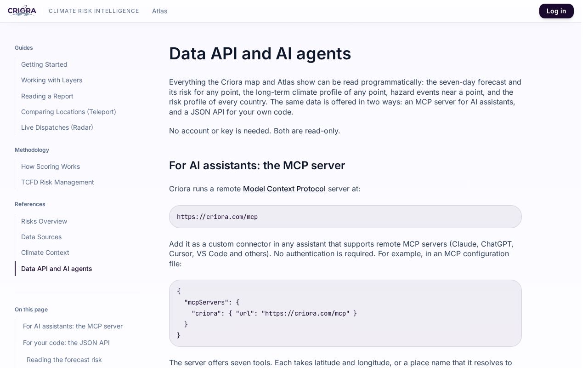Click the Log in button
The width and height of the screenshot is (588, 368).
click(556, 11)
